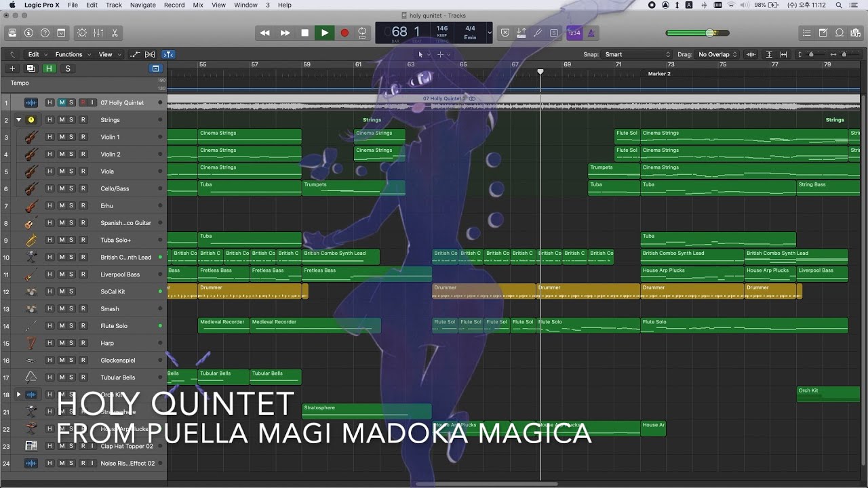Toggle Replace mode button
Screen dimensions: 868x488
(x=505, y=33)
